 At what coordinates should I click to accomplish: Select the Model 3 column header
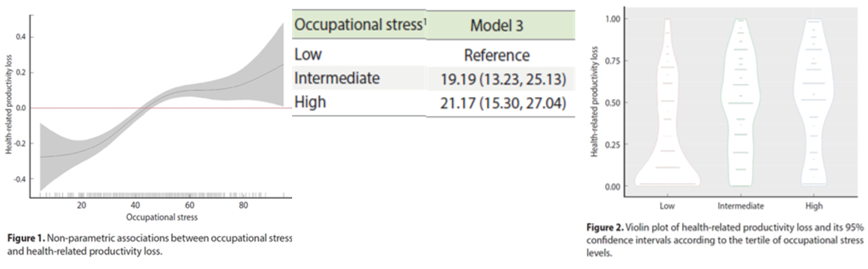click(x=496, y=26)
